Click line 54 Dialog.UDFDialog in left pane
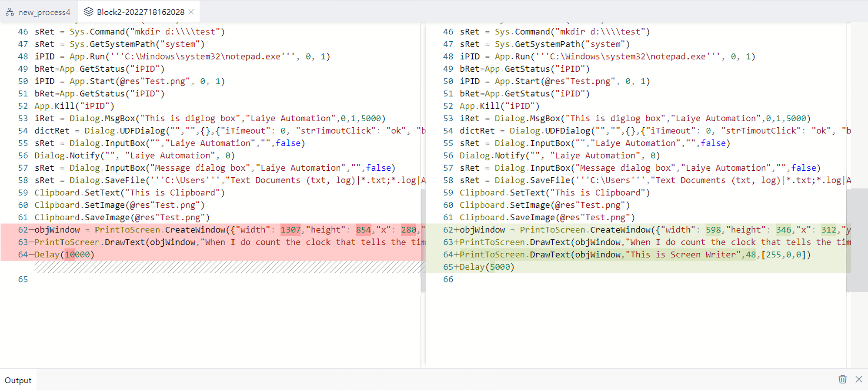868x391 pixels. click(230, 131)
